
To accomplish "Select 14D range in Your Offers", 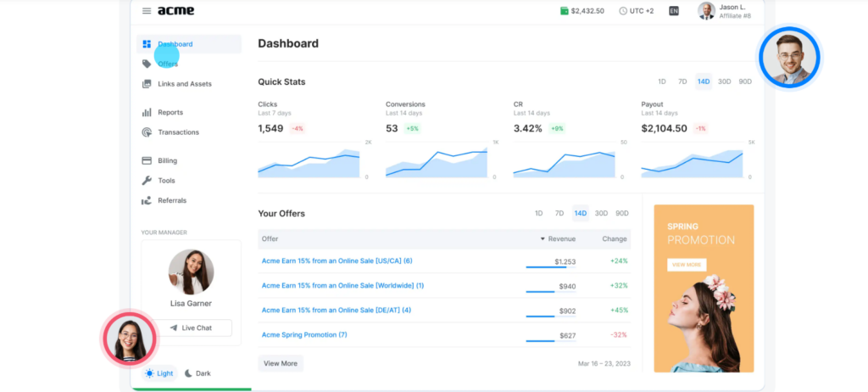I will coord(580,214).
